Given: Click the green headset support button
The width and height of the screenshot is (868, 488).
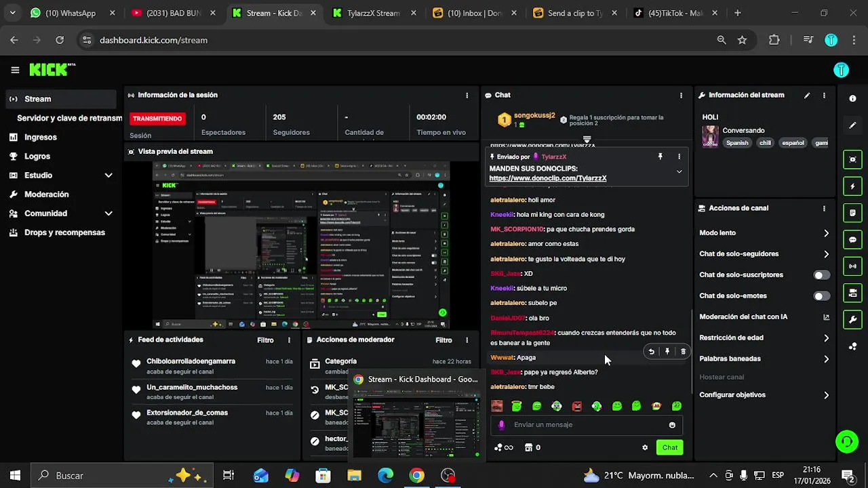Looking at the screenshot, I should click(846, 441).
